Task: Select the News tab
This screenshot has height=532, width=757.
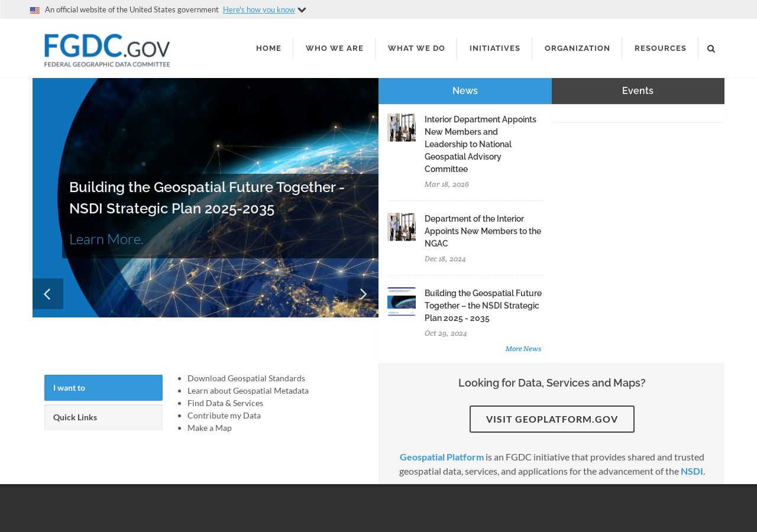Action: (465, 91)
